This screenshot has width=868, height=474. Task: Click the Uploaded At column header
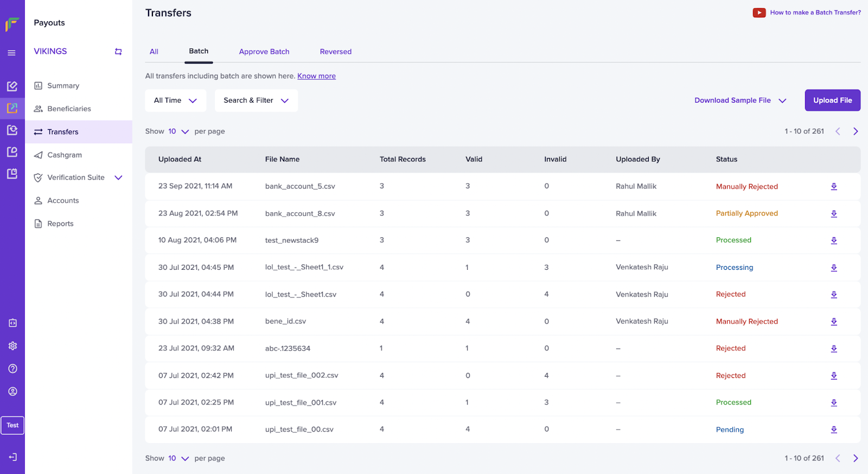click(180, 159)
